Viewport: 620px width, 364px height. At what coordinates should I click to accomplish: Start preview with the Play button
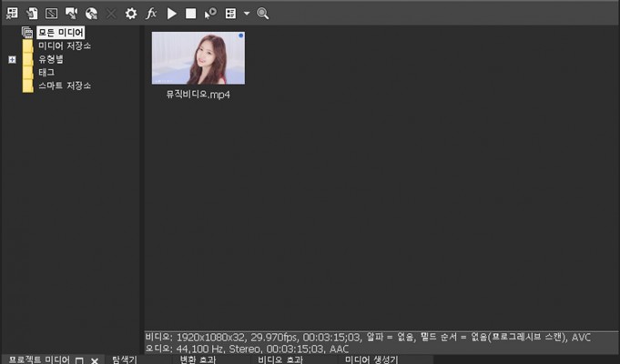tap(171, 14)
